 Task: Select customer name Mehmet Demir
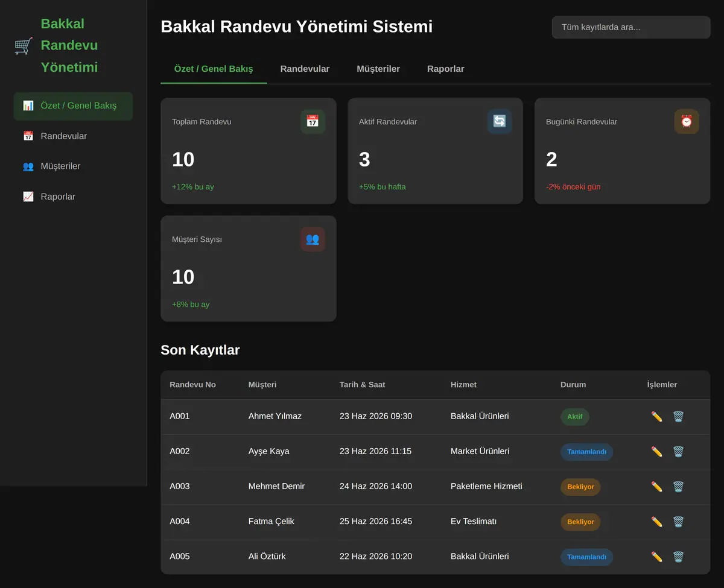(276, 486)
